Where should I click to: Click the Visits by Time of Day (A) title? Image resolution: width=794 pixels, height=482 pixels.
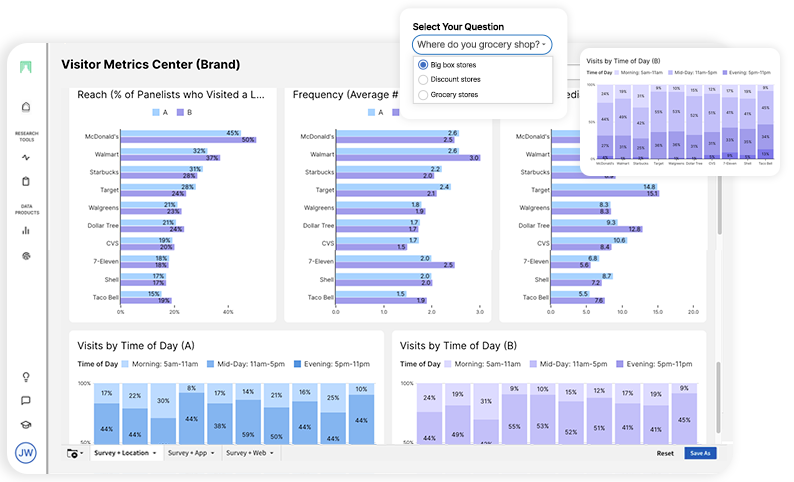[136, 346]
